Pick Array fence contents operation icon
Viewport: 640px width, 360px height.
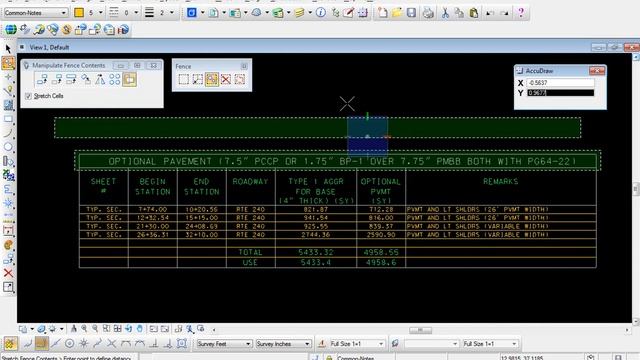(115, 80)
